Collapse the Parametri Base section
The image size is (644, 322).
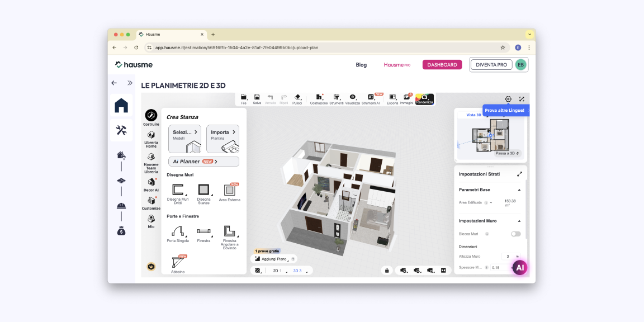click(519, 190)
